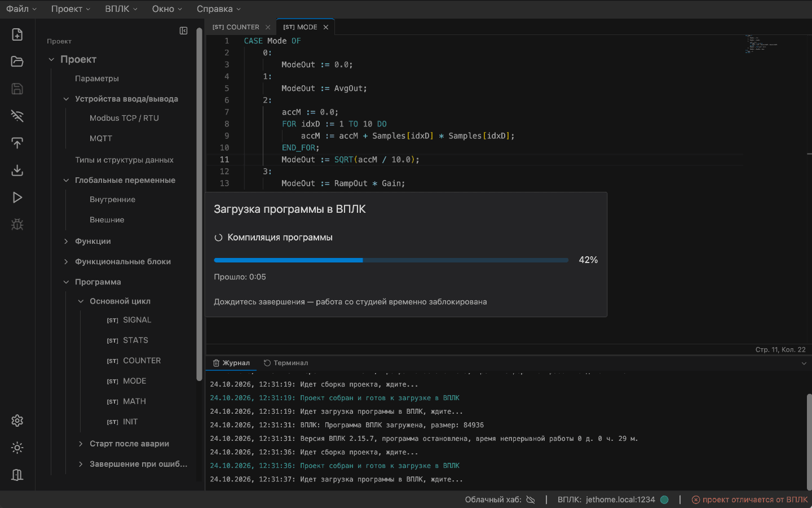Toggle the cloud hub connection icon

[x=531, y=500]
